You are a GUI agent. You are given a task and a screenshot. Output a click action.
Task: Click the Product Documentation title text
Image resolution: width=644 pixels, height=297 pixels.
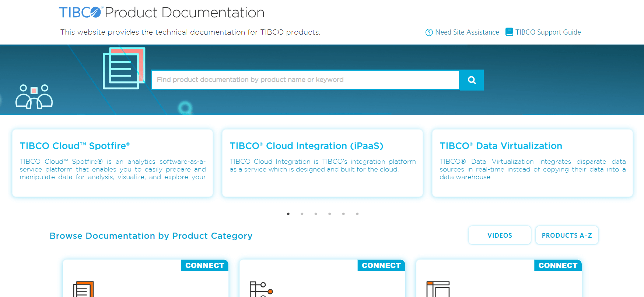click(185, 13)
